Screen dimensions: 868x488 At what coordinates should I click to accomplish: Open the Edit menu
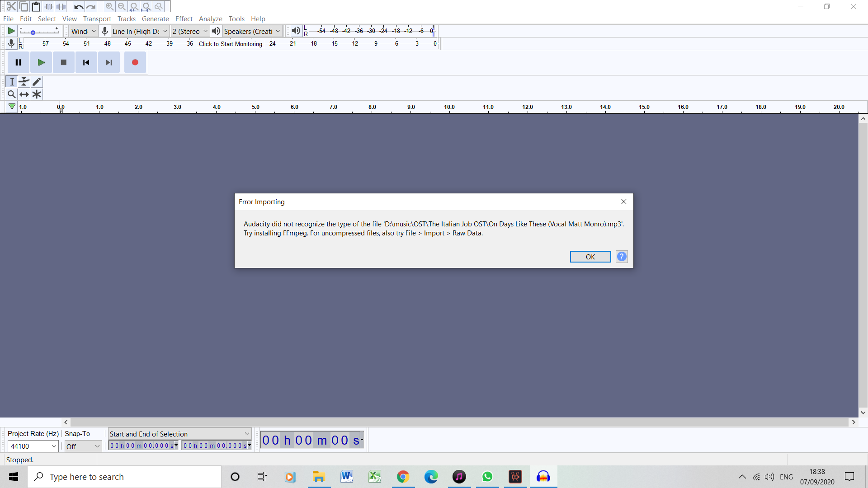[26, 19]
